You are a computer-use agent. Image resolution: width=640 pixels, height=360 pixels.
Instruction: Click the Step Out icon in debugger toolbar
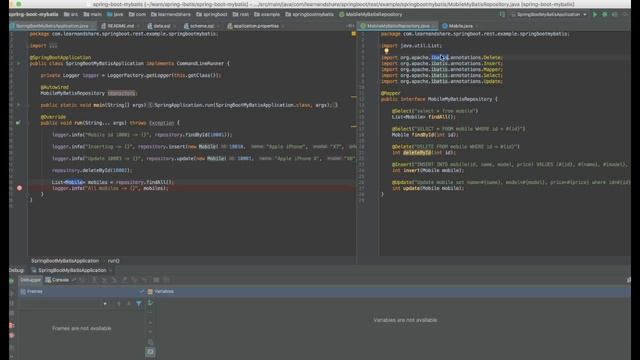[124, 280]
